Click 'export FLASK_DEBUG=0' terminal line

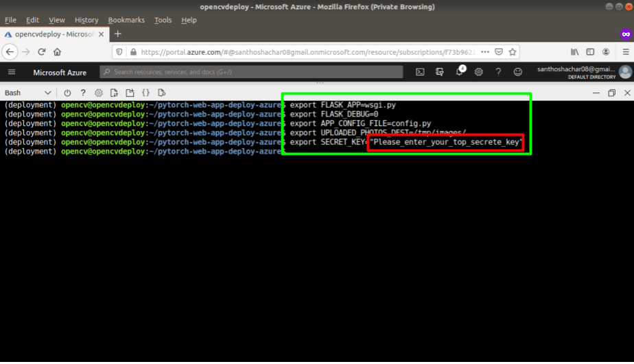click(334, 114)
